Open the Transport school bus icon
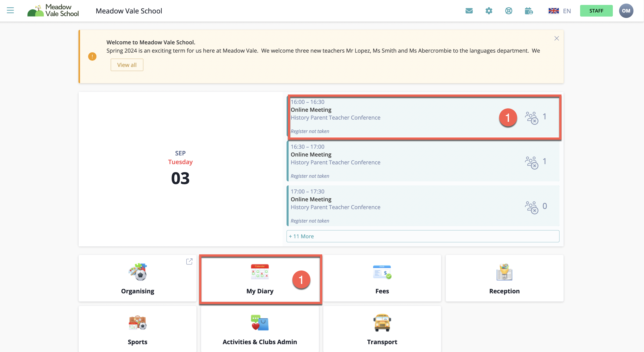The image size is (644, 352). pos(382,322)
